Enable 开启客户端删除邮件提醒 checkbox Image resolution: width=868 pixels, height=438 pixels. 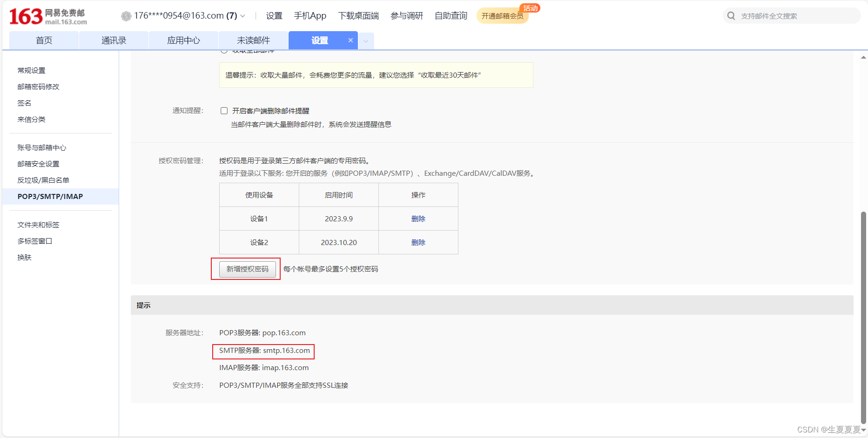point(224,111)
